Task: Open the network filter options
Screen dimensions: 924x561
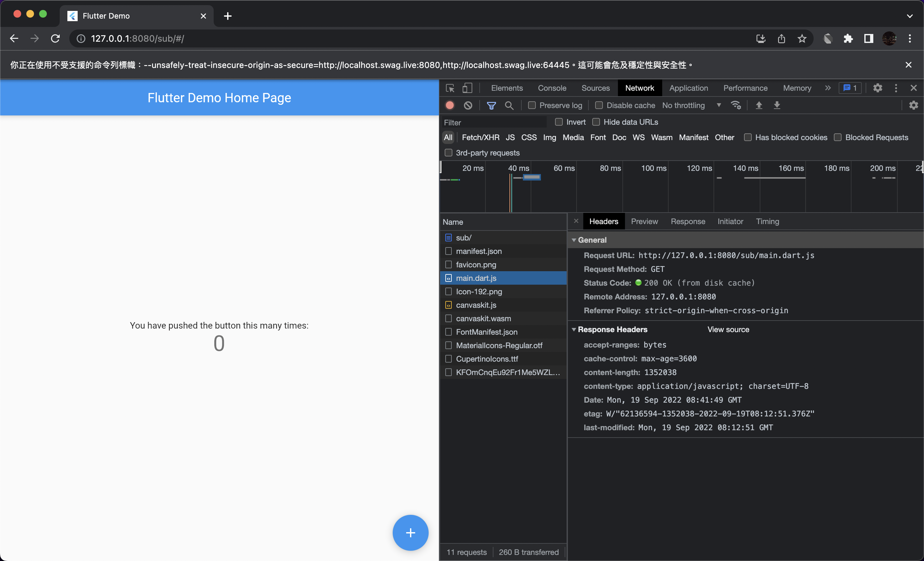Action: point(491,105)
